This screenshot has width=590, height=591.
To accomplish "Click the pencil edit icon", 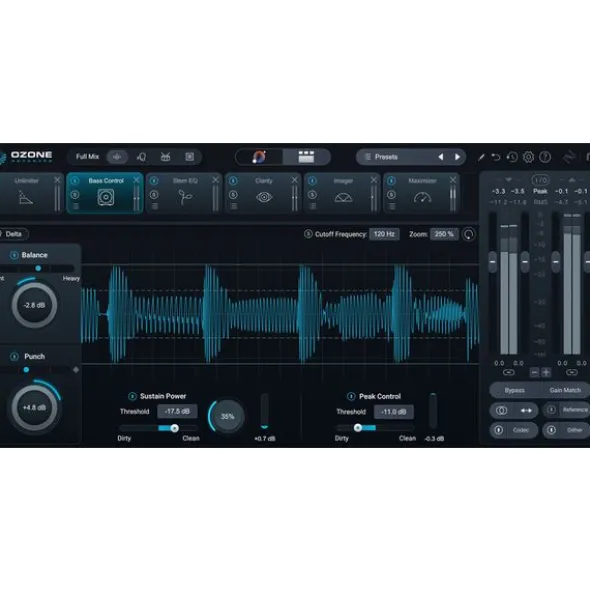I will point(481,157).
